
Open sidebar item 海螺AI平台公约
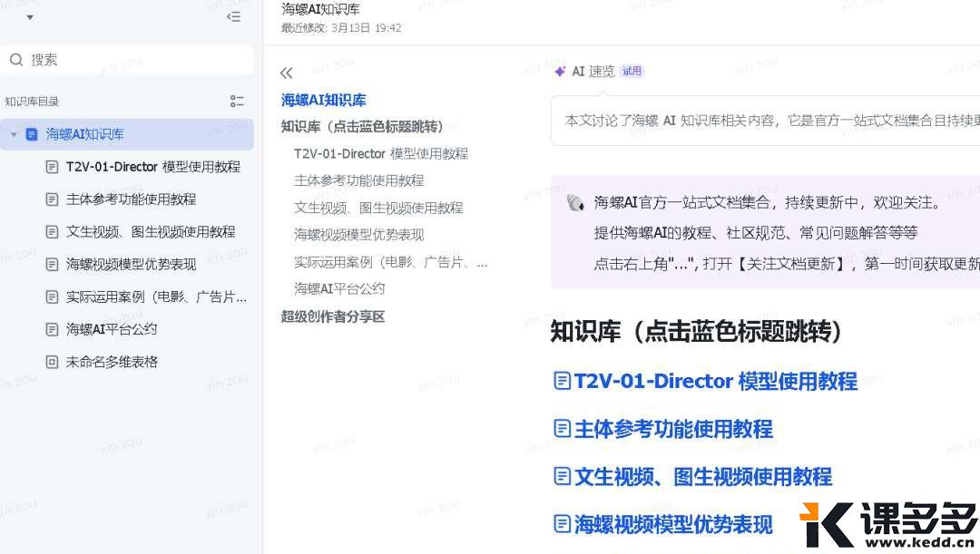point(112,329)
